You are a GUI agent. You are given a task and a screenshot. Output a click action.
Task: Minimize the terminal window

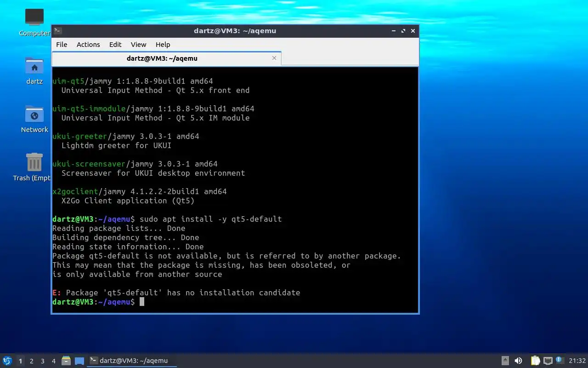point(394,31)
